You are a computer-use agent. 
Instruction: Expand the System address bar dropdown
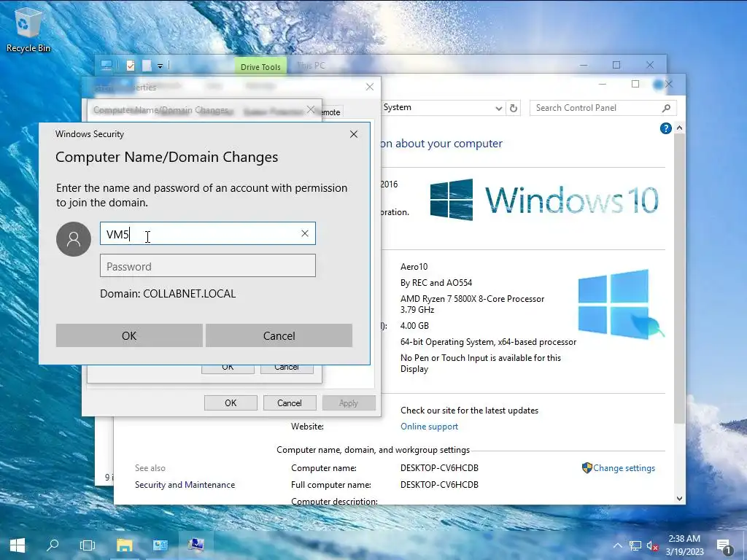[x=498, y=108]
